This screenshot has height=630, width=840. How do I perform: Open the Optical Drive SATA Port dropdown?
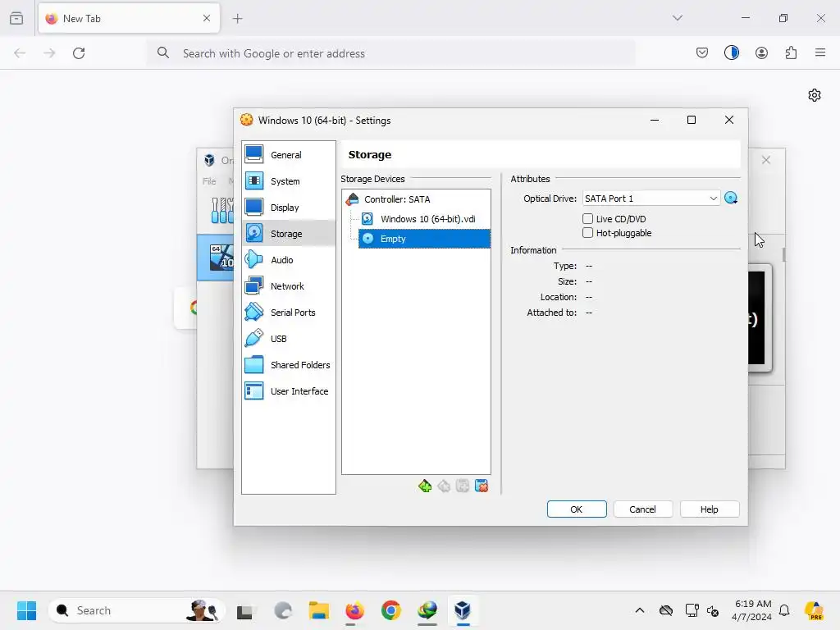click(x=651, y=199)
